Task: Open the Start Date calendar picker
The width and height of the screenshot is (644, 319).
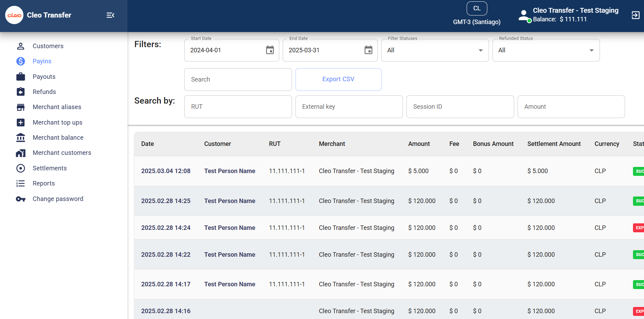Action: point(270,50)
